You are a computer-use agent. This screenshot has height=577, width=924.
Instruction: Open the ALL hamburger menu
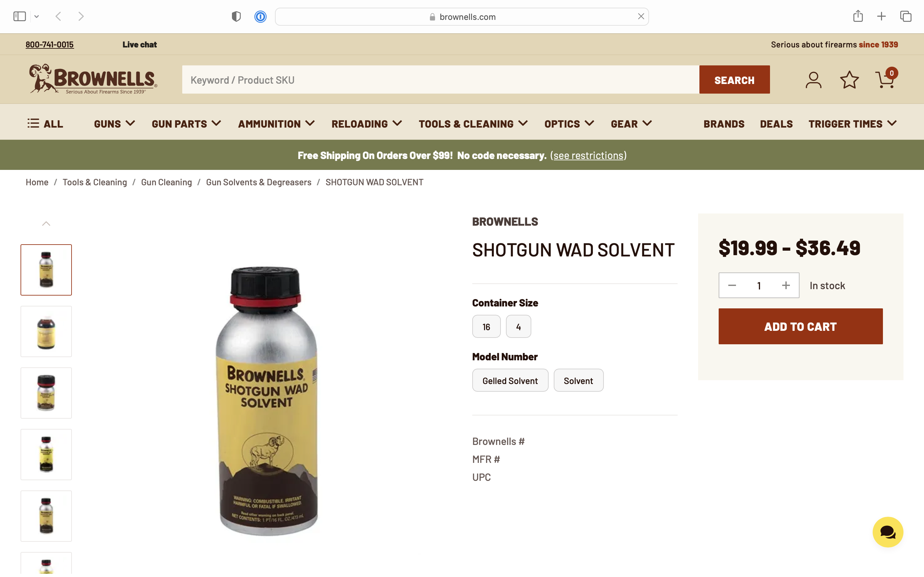click(46, 124)
